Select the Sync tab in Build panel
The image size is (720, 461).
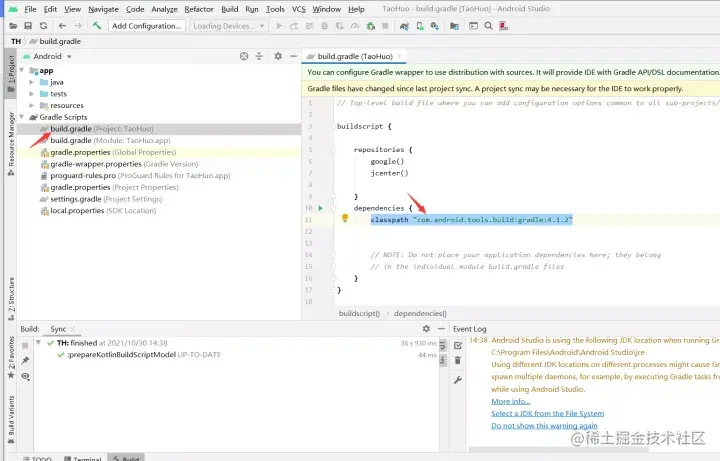coord(58,329)
